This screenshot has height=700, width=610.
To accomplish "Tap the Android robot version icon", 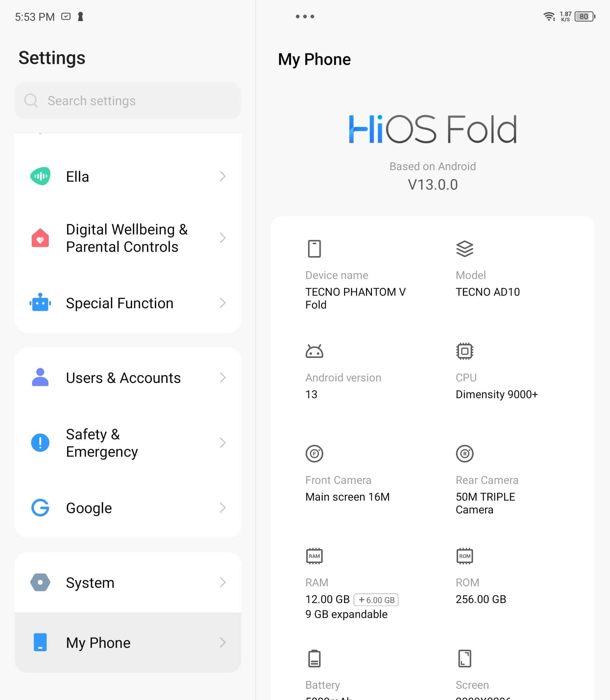I will click(x=314, y=351).
